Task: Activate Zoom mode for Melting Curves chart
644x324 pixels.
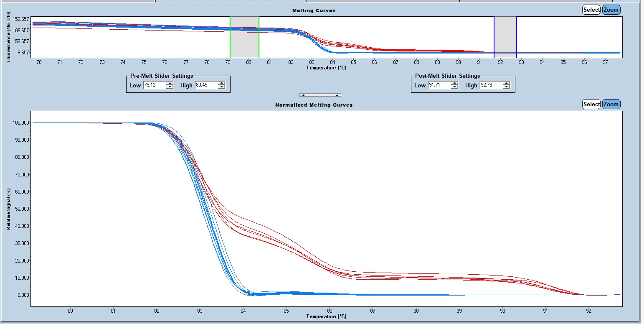Action: tap(611, 10)
